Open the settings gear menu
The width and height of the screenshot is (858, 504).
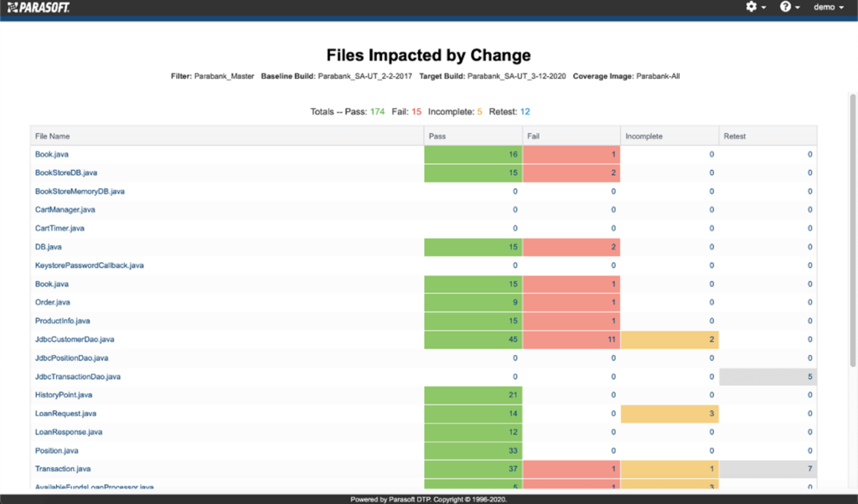pos(756,7)
